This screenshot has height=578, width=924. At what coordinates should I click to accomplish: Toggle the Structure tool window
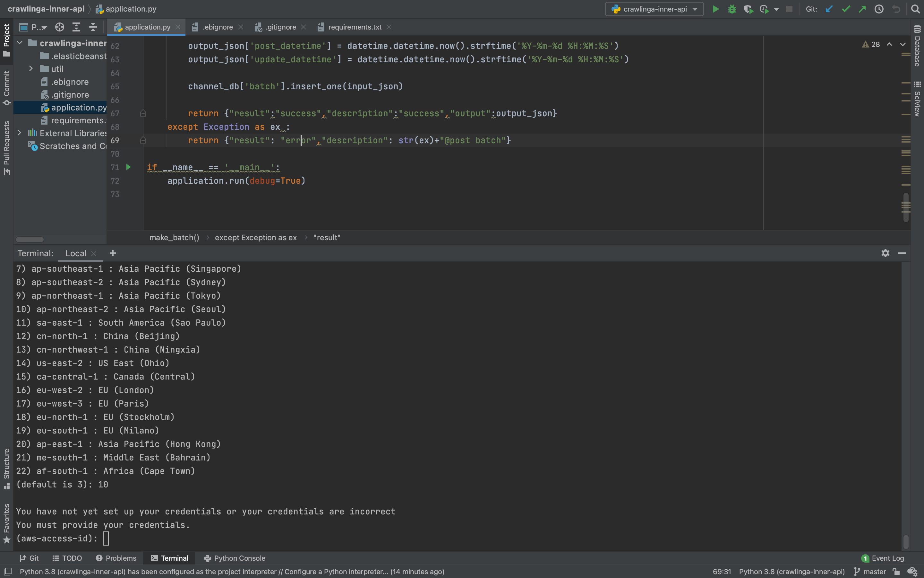[x=6, y=469]
